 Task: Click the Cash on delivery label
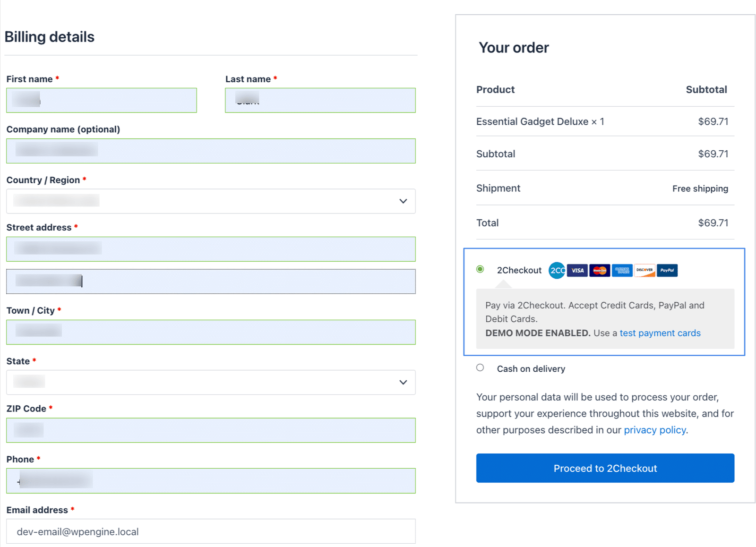(531, 369)
